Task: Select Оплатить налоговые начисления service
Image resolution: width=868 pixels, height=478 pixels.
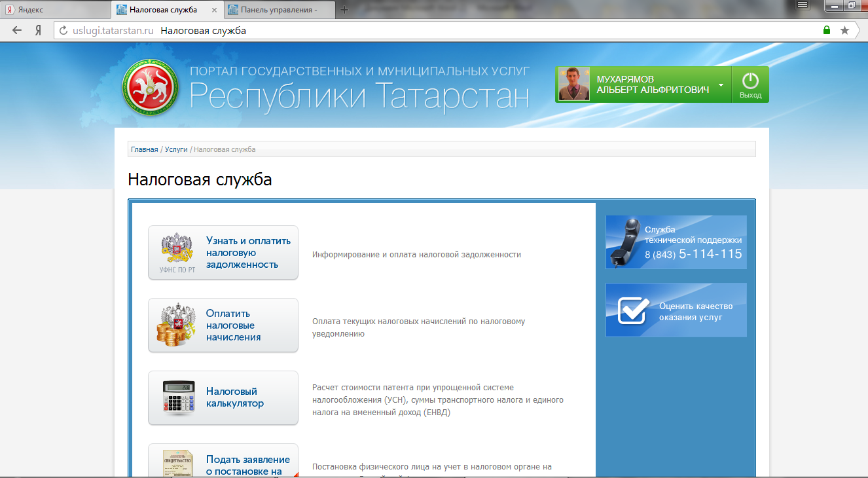Action: click(223, 325)
